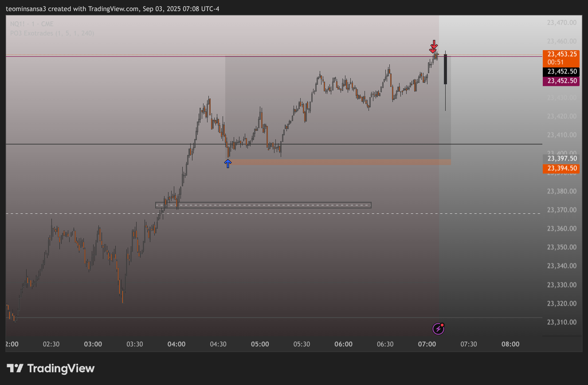Click the 08:00 label on time axis
This screenshot has width=588, height=385.
point(510,344)
